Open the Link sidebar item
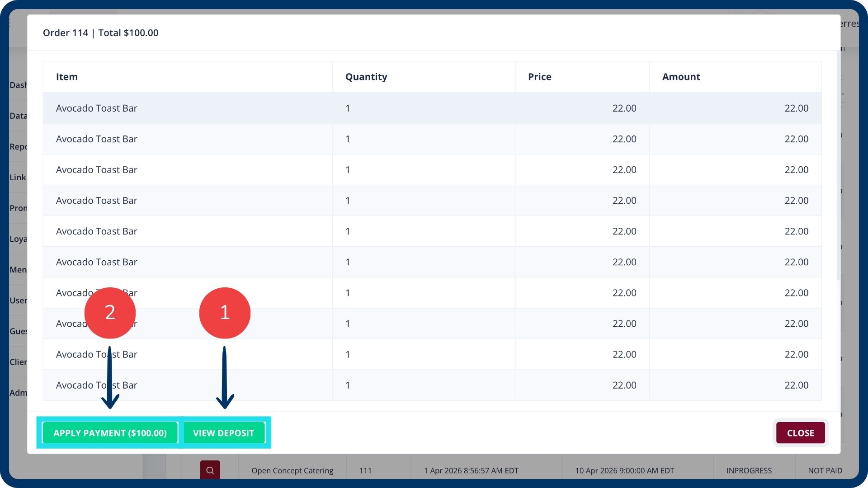This screenshot has height=488, width=868. pyautogui.click(x=18, y=177)
